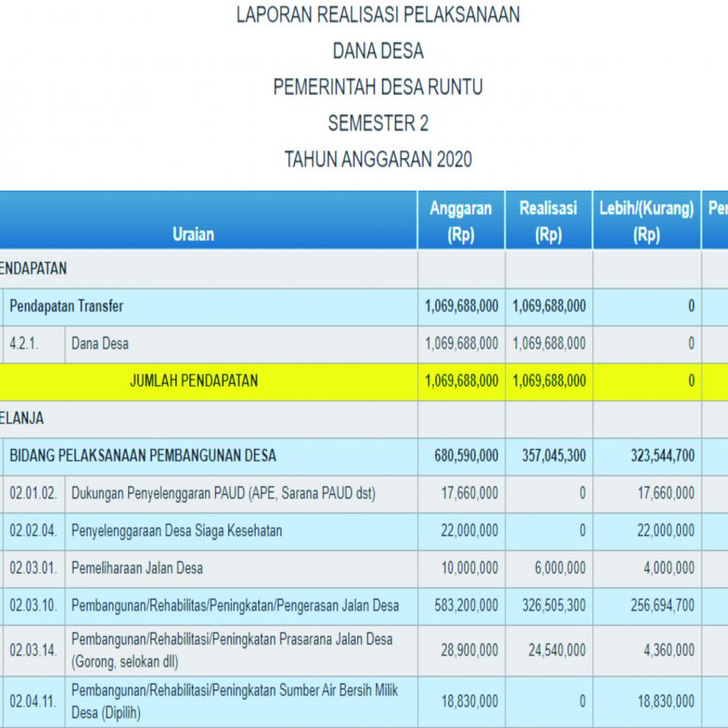The width and height of the screenshot is (728, 728).
Task: Click "BIDANG PELAKSANAAN PEMBANGUNAN DESA" row label
Action: (142, 456)
